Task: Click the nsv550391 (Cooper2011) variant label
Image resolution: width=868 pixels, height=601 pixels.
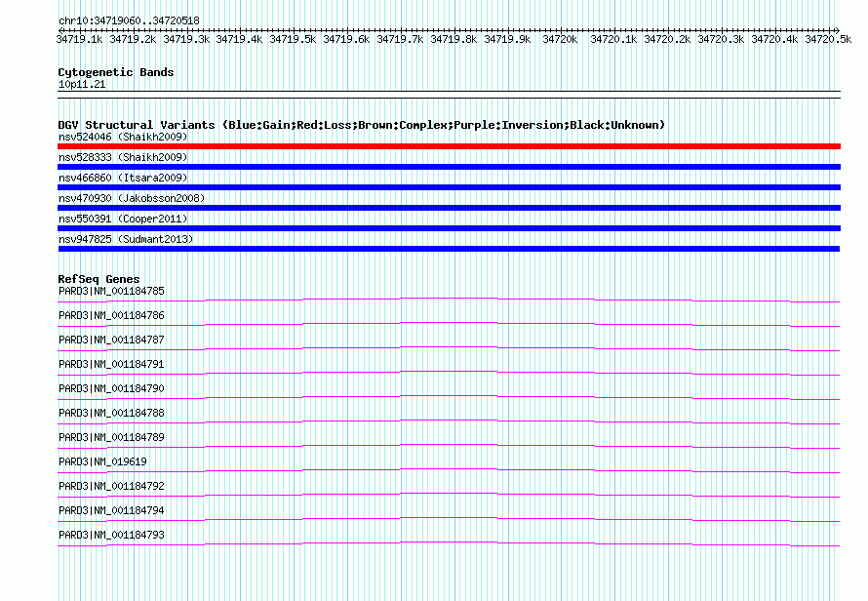Action: click(x=123, y=219)
